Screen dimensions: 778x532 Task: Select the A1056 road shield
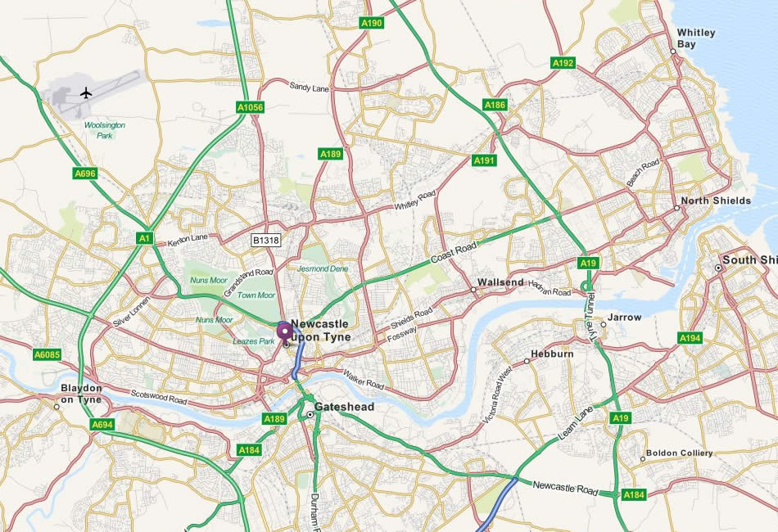pyautogui.click(x=250, y=107)
